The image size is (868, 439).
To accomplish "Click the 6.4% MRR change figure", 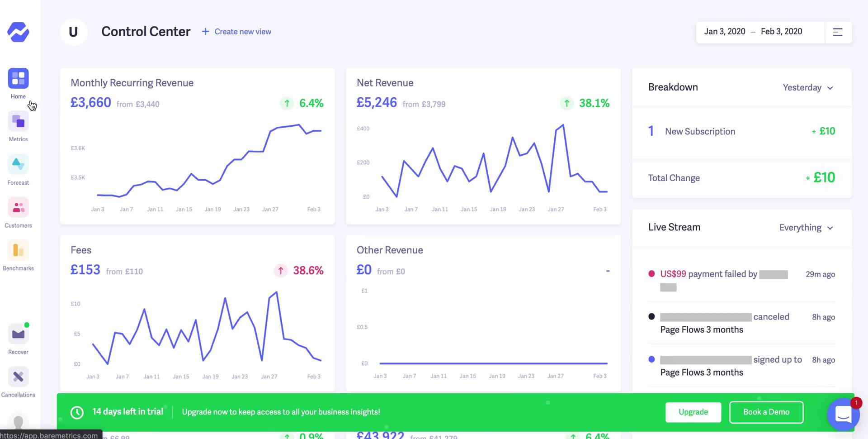I will coord(311,103).
